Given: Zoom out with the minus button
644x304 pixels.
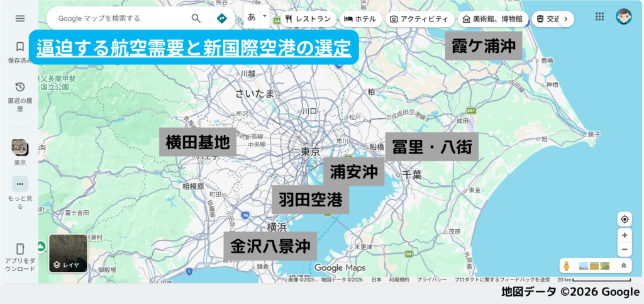Looking at the screenshot, I should (x=625, y=249).
